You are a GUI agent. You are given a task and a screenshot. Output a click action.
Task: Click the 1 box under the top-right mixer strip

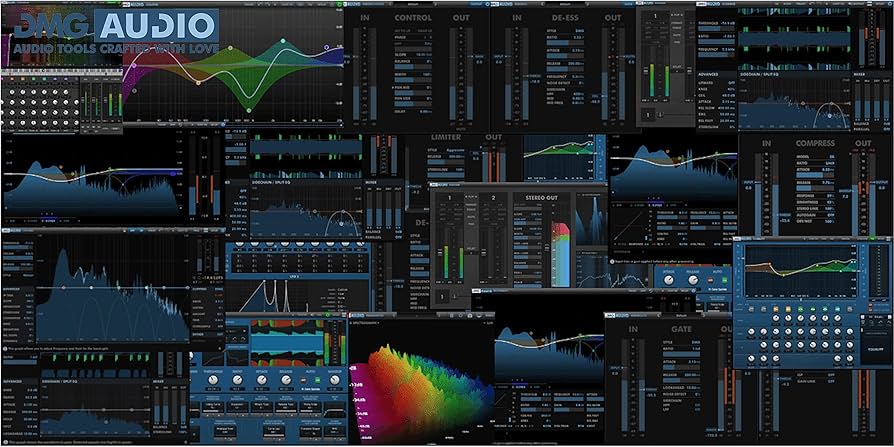pos(648,115)
